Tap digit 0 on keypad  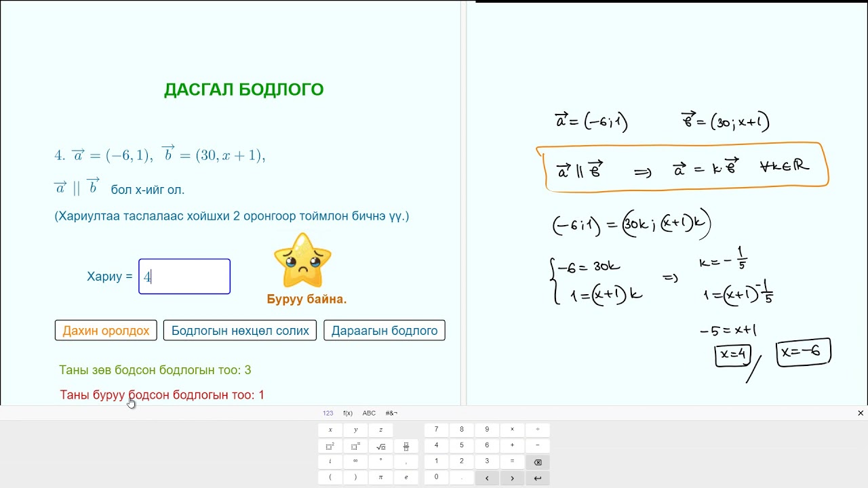[436, 478]
